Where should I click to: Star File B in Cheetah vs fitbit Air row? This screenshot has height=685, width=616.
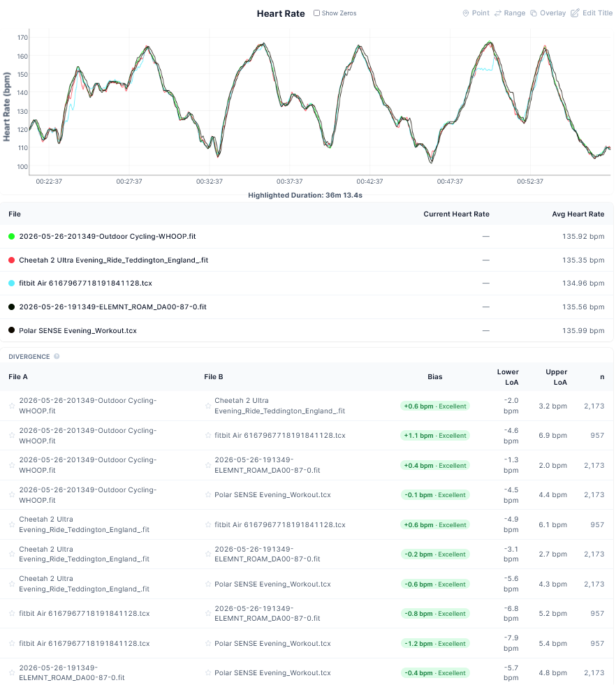[x=208, y=524]
